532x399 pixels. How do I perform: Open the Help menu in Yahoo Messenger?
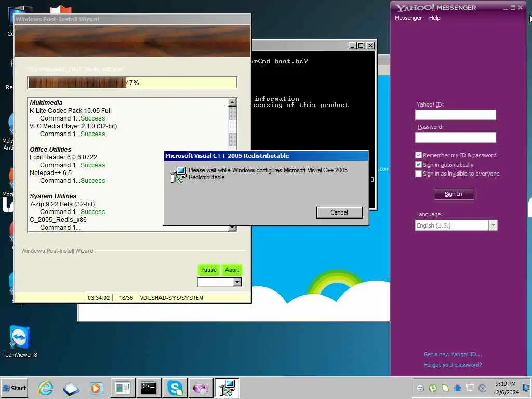point(434,18)
